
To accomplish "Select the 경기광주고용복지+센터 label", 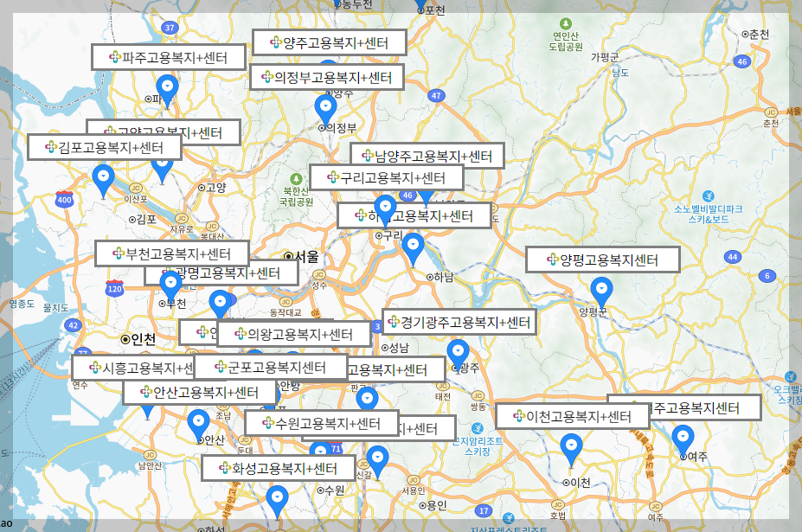I will pos(459,322).
